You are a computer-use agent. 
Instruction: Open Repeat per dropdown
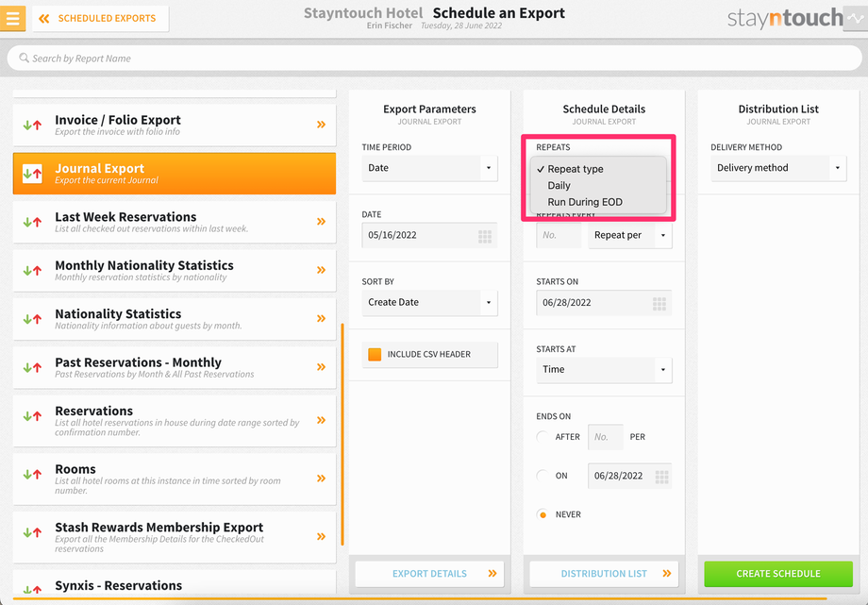tap(630, 235)
